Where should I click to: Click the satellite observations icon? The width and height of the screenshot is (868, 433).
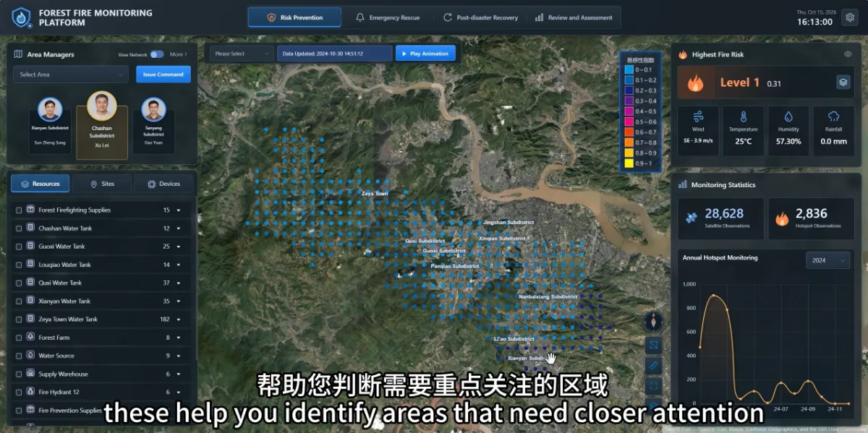(x=692, y=217)
